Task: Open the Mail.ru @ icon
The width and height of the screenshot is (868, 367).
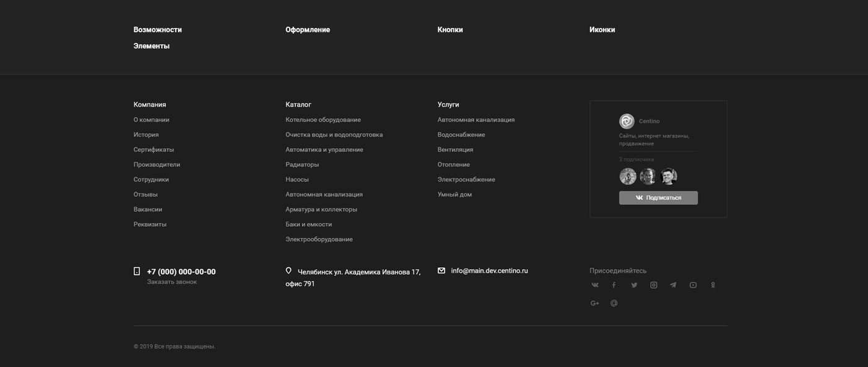Action: [614, 303]
